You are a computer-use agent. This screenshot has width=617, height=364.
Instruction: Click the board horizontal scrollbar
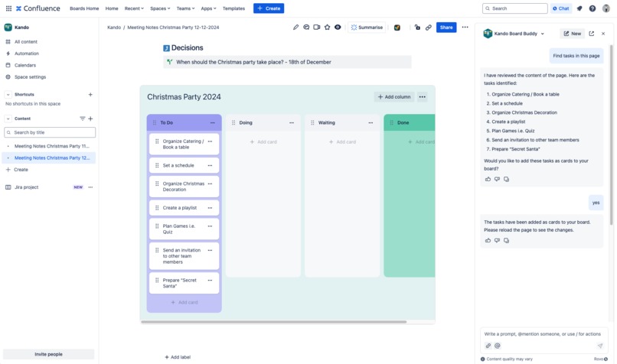tap(274, 321)
